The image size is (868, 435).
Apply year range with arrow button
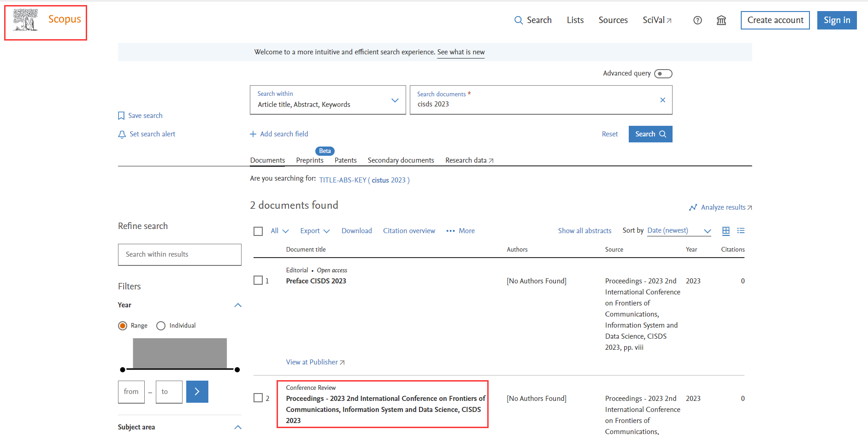pyautogui.click(x=197, y=392)
